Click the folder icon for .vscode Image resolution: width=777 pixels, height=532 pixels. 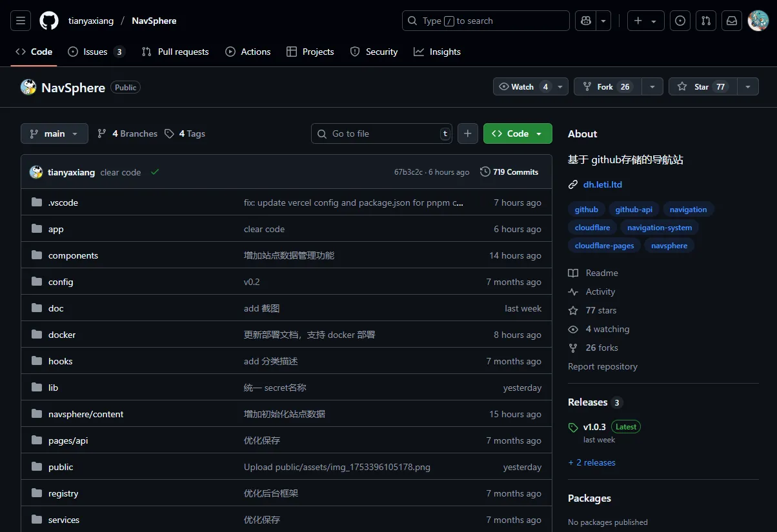(x=37, y=202)
